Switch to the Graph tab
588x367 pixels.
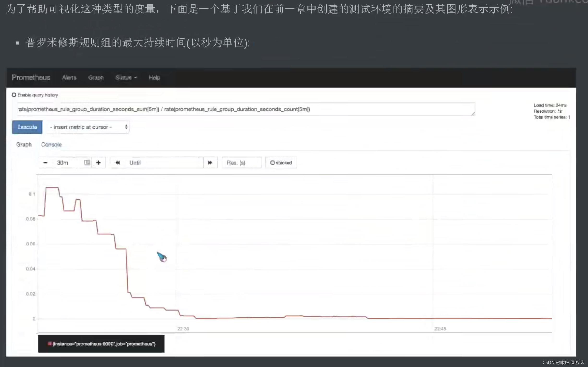click(x=24, y=144)
